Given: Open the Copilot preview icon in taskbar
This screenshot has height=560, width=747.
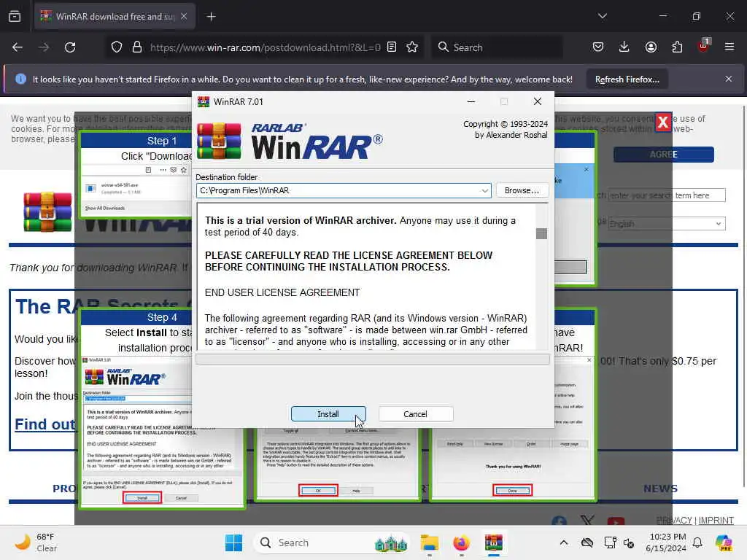Looking at the screenshot, I should click(x=724, y=542).
